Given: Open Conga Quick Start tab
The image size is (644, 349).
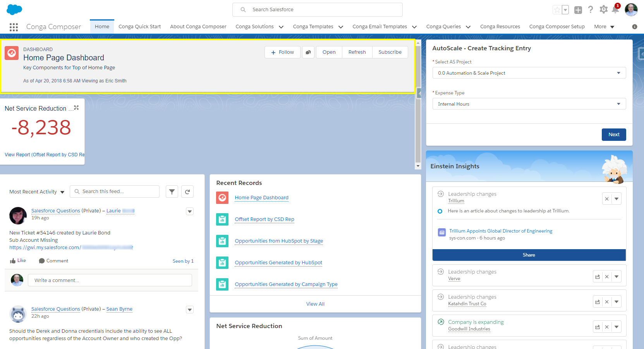Looking at the screenshot, I should tap(139, 27).
